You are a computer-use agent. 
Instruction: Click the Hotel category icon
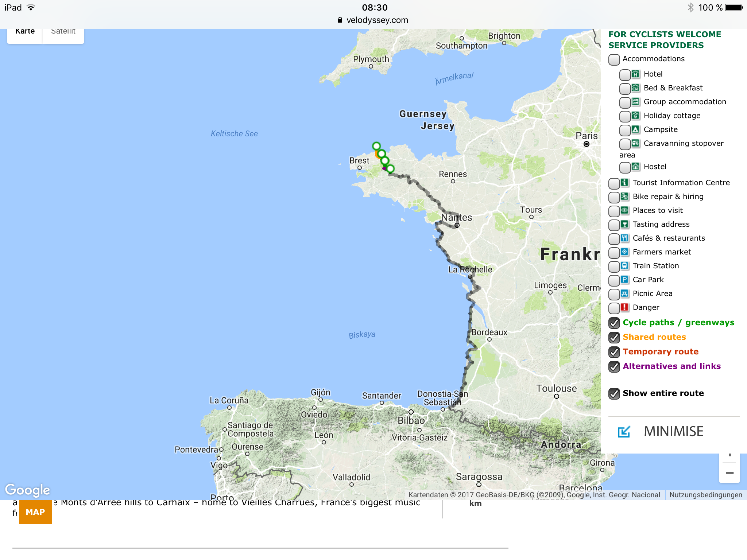[635, 74]
